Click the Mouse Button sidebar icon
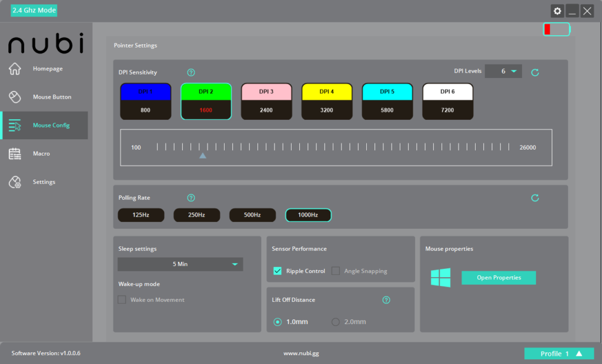The width and height of the screenshot is (602, 364). (15, 97)
